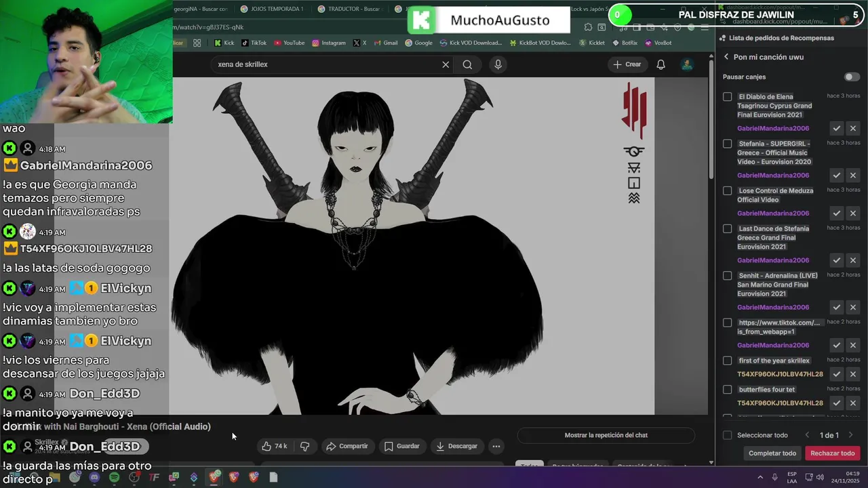Enable Seleccionar todo checkbox
The height and width of the screenshot is (488, 868).
point(728,435)
